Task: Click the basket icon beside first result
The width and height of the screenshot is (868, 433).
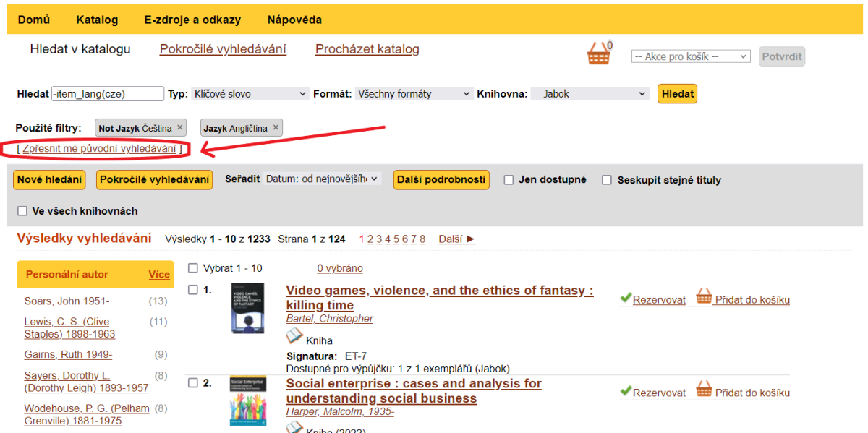Action: [704, 297]
